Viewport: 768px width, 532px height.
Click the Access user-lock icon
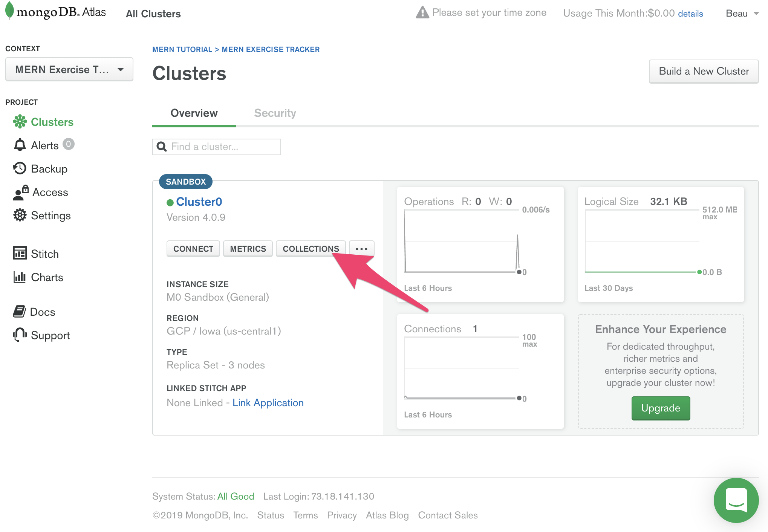point(20,192)
